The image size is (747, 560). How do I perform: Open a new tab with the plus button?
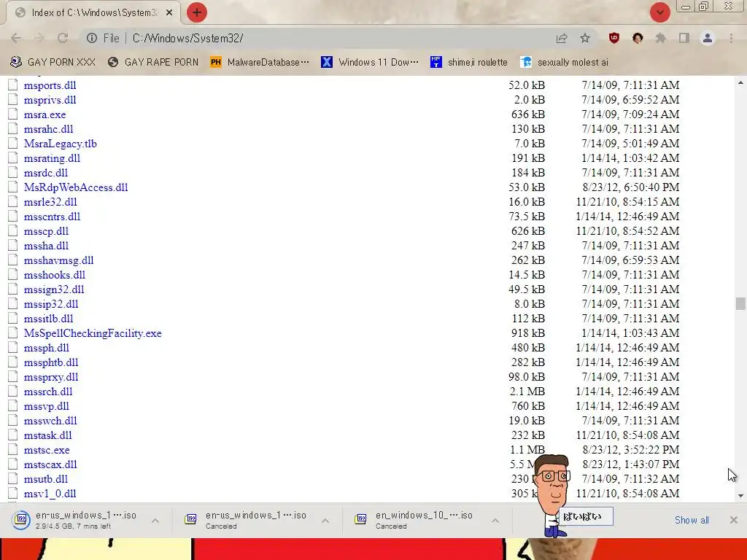[x=197, y=12]
